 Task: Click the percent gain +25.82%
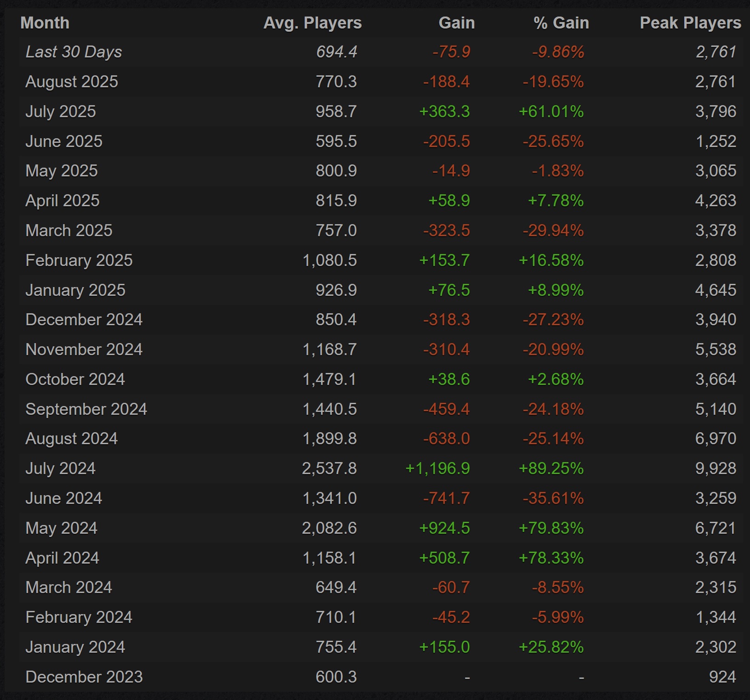tap(551, 647)
